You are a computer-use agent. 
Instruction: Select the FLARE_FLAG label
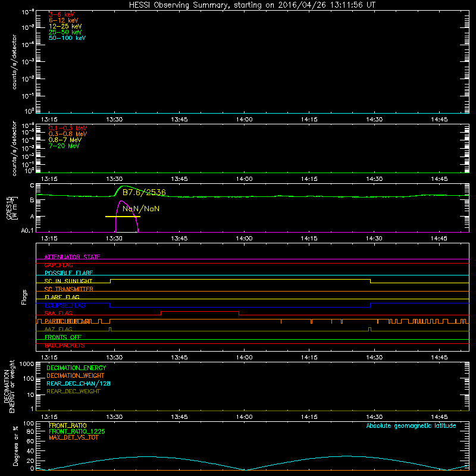(x=62, y=297)
